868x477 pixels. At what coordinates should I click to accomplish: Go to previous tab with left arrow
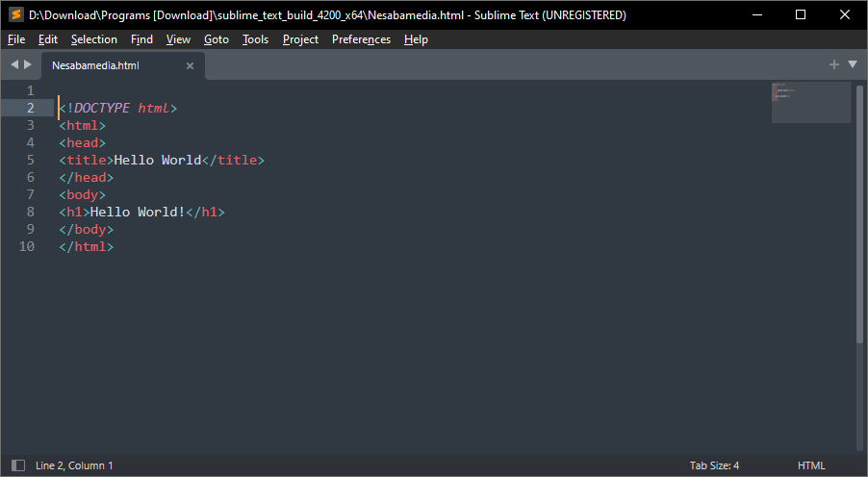[x=14, y=64]
